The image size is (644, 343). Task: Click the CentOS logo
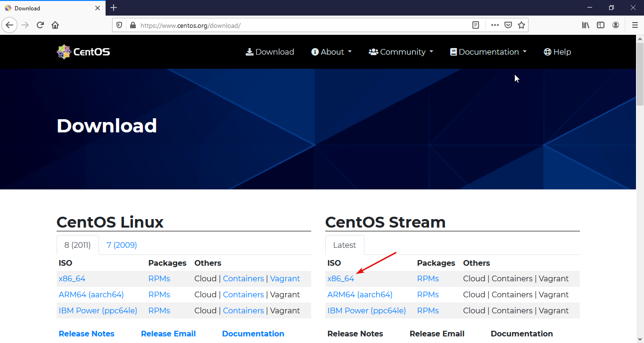click(83, 52)
